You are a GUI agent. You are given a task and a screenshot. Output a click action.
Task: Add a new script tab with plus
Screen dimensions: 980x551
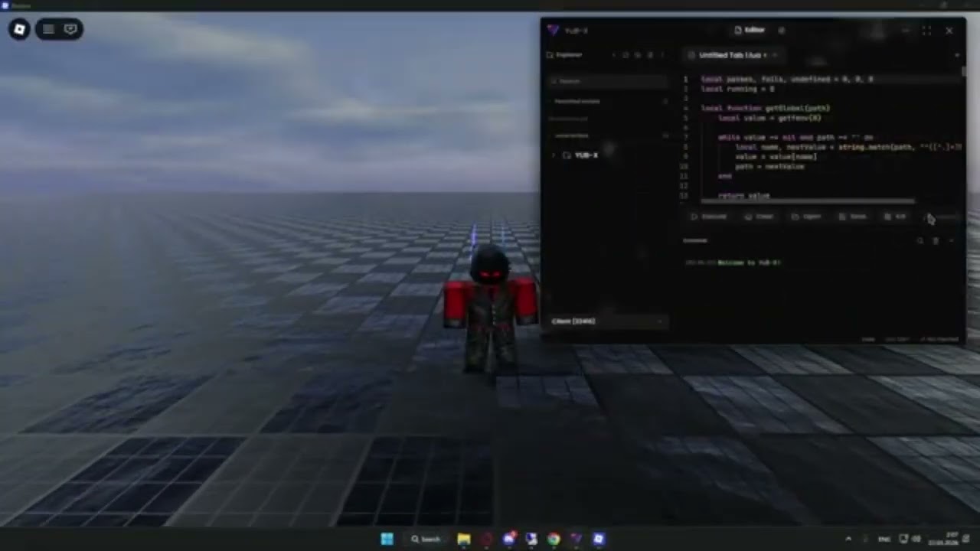point(775,55)
